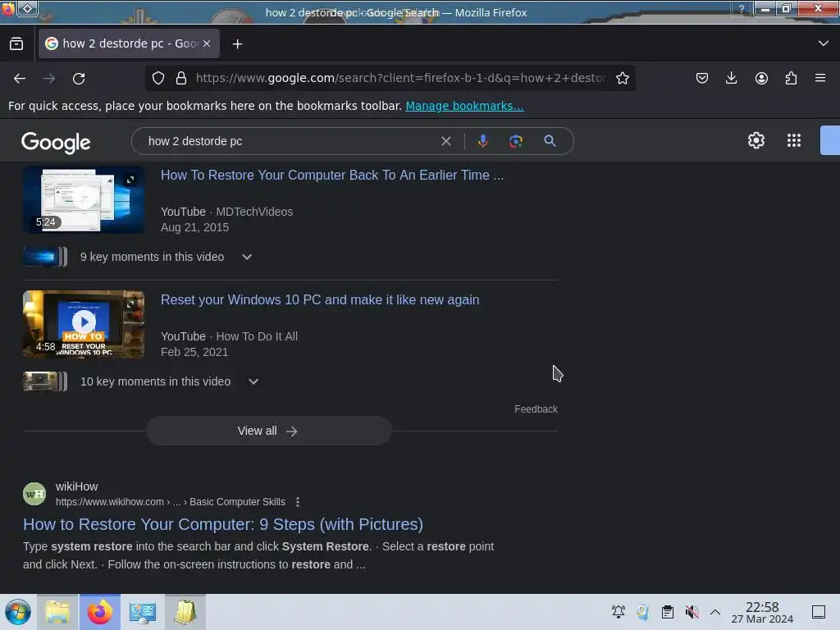Open 'How To Restore Your Computer Back' video link
The width and height of the screenshot is (840, 630).
[332, 176]
